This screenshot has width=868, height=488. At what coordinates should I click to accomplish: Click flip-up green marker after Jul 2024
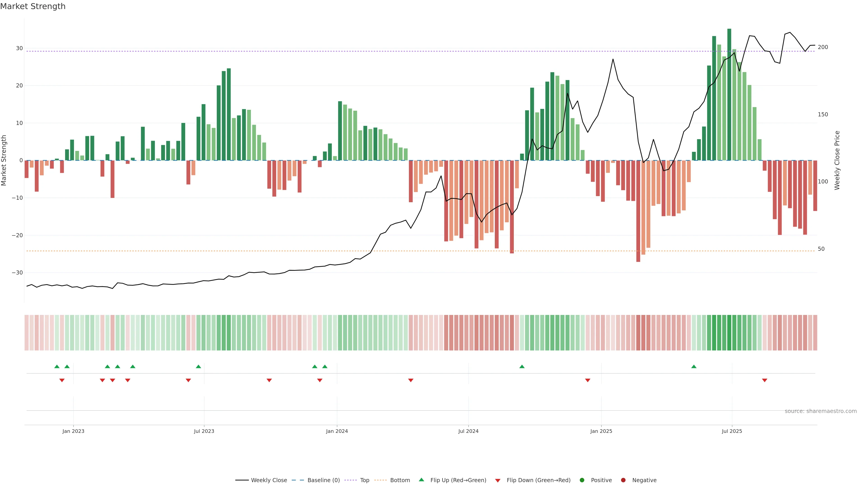click(522, 366)
